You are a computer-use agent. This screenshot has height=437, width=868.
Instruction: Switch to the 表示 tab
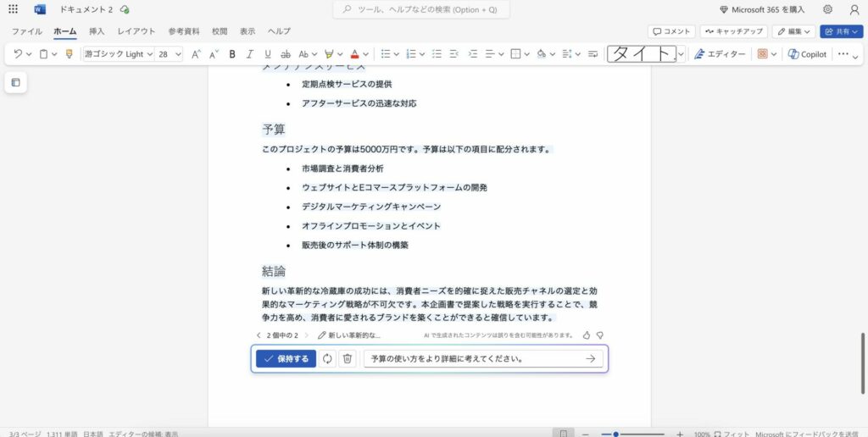tap(248, 31)
